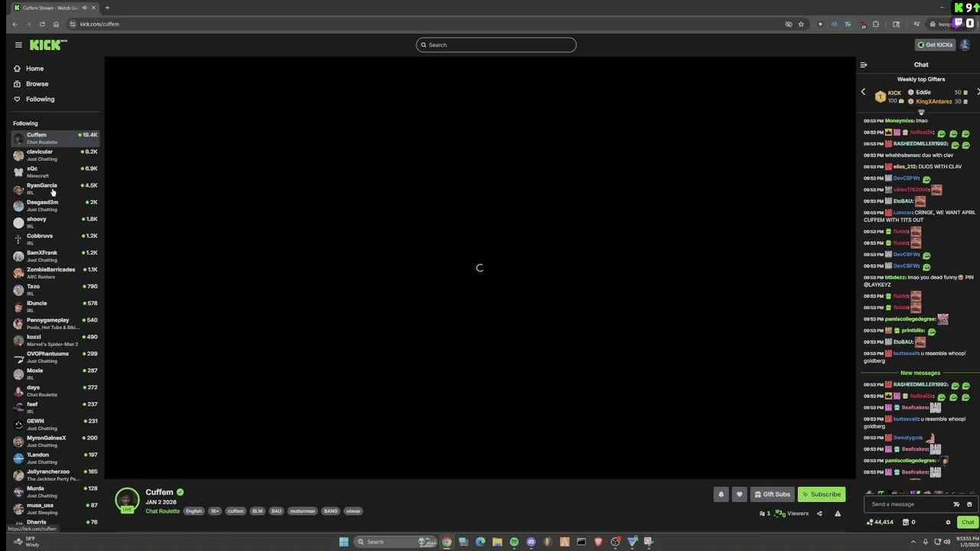Bookmark this page with the star
This screenshot has height=551, width=980.
coord(801,24)
